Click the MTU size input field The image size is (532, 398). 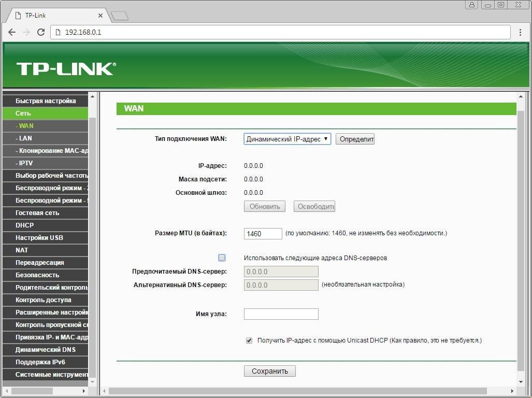pos(263,234)
